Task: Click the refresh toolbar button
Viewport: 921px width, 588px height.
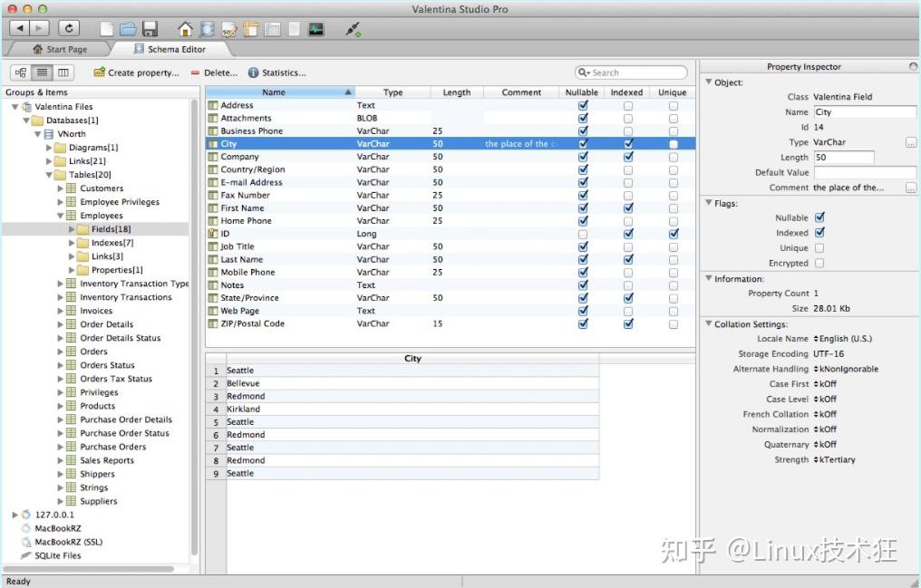Action: (69, 28)
